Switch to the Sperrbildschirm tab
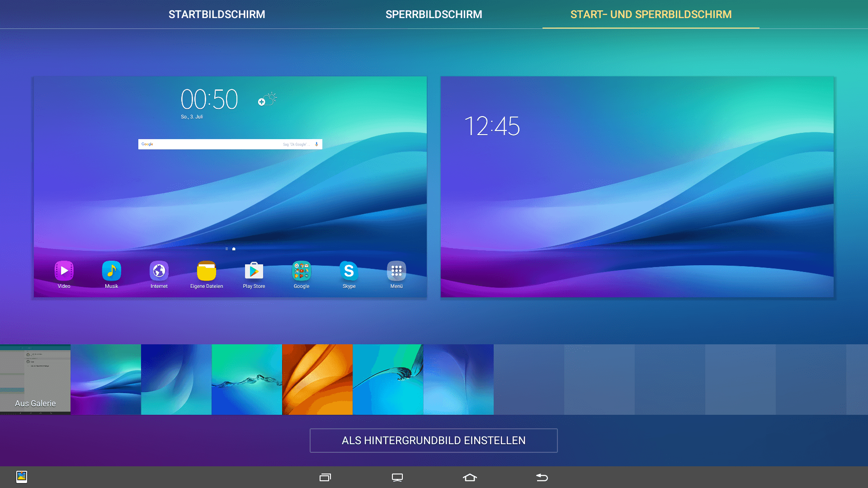This screenshot has height=488, width=868. coord(434,14)
